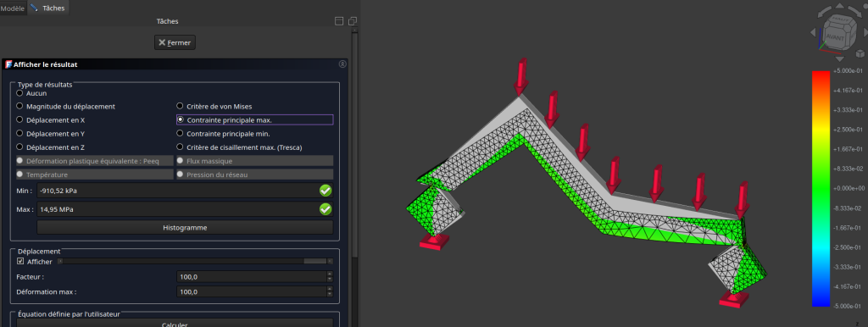
Task: Open the Histogramme button
Action: 185,227
